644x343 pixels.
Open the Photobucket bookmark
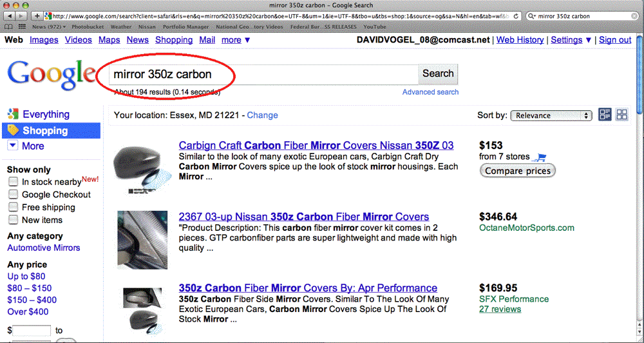tap(88, 26)
